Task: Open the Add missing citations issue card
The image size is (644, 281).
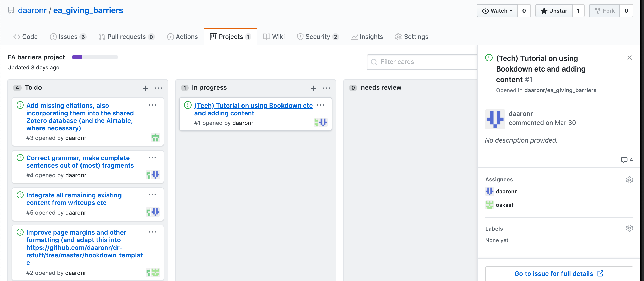Action: pyautogui.click(x=80, y=117)
